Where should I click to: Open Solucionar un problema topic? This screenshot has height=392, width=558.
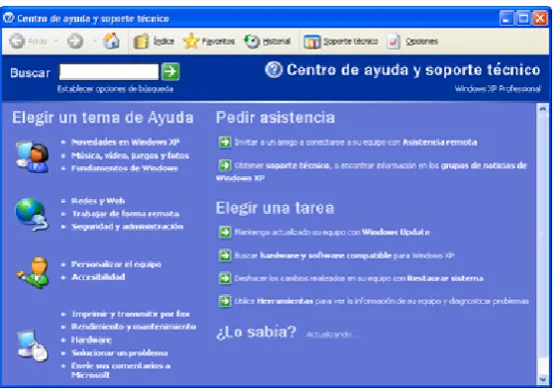tap(120, 353)
